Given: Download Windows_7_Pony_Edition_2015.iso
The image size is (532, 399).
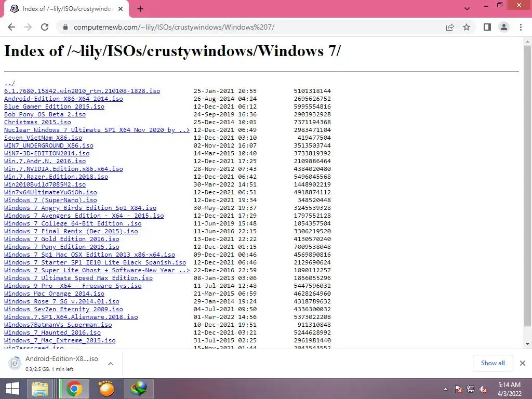Looking at the screenshot, I should click(62, 247).
